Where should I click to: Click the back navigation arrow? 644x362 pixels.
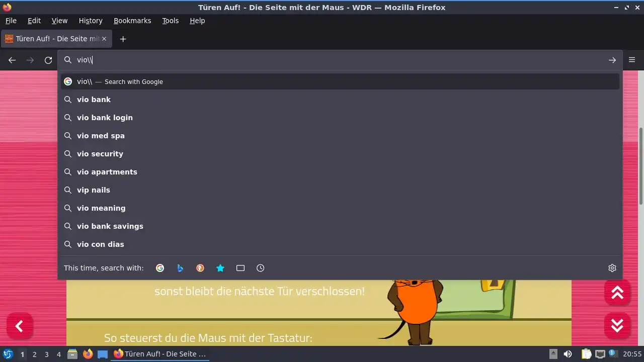click(12, 60)
